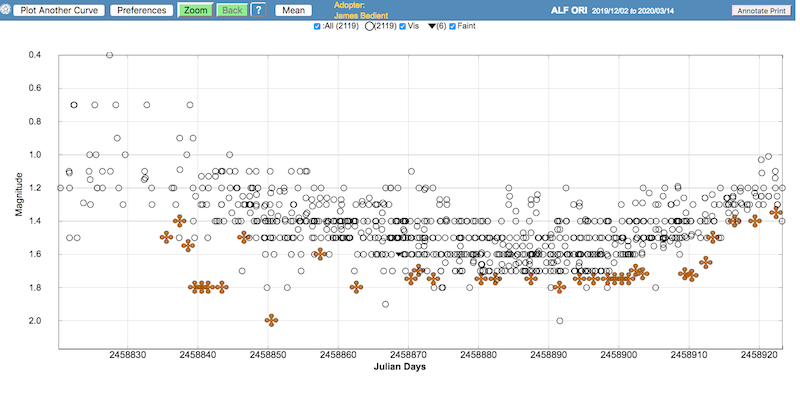Toggle the All (2119) checkbox
The width and height of the screenshot is (800, 399).
tap(317, 26)
